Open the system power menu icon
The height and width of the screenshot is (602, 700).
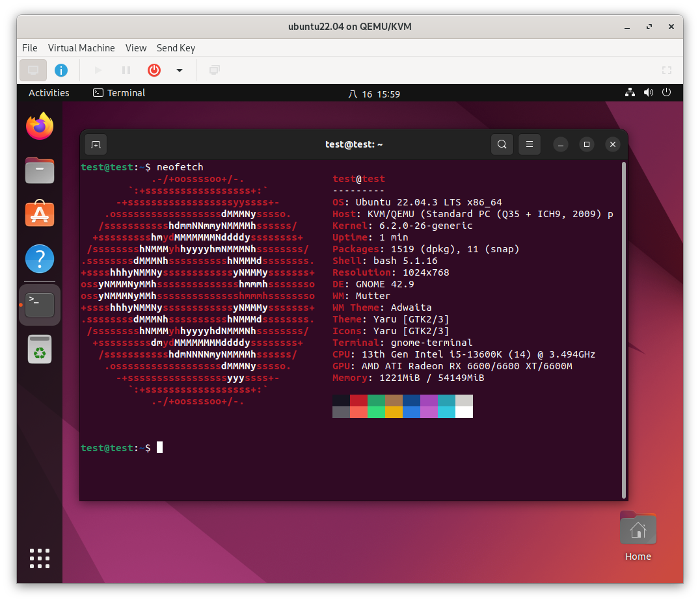pos(666,92)
